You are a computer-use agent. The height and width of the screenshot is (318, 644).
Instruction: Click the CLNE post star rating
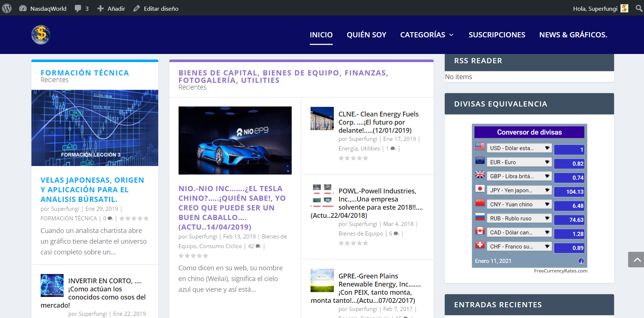pyautogui.click(x=353, y=158)
